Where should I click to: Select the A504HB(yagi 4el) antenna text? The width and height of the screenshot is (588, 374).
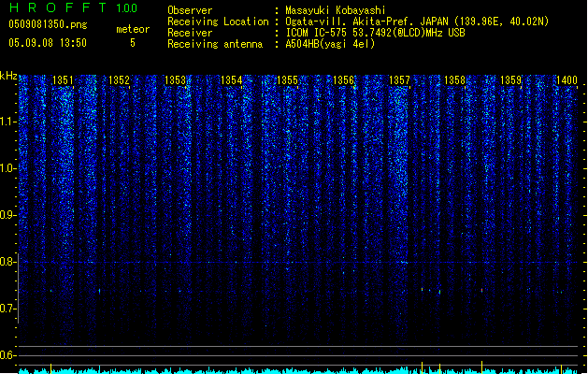(x=330, y=44)
